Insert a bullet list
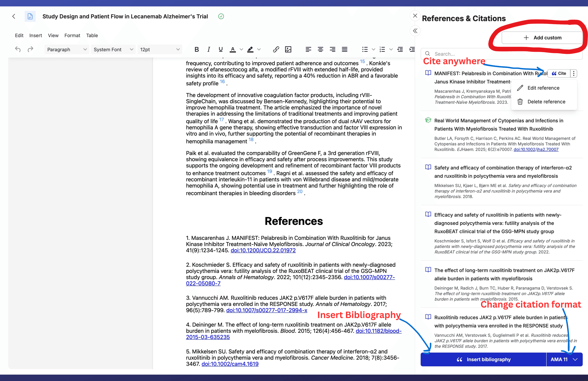 (365, 49)
